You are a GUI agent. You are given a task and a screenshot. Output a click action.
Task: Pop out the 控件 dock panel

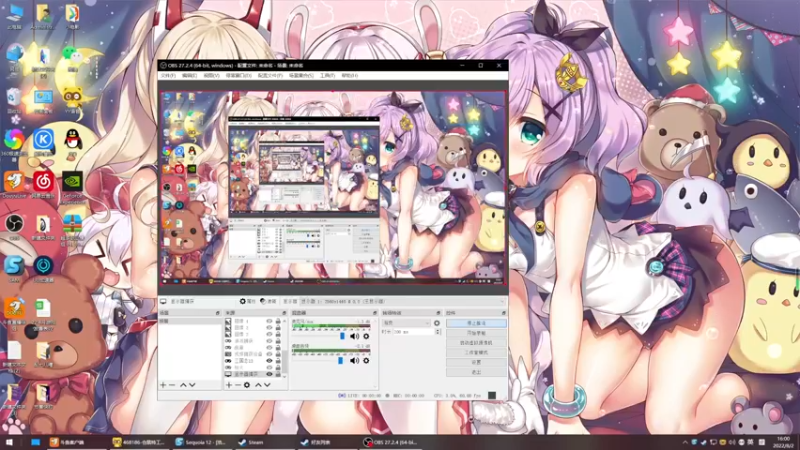[504, 313]
